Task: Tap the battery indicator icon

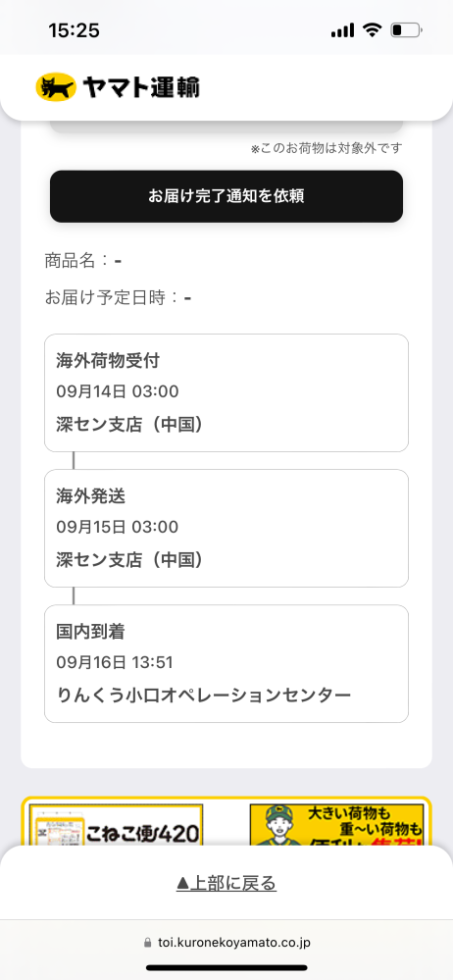Action: [x=406, y=30]
